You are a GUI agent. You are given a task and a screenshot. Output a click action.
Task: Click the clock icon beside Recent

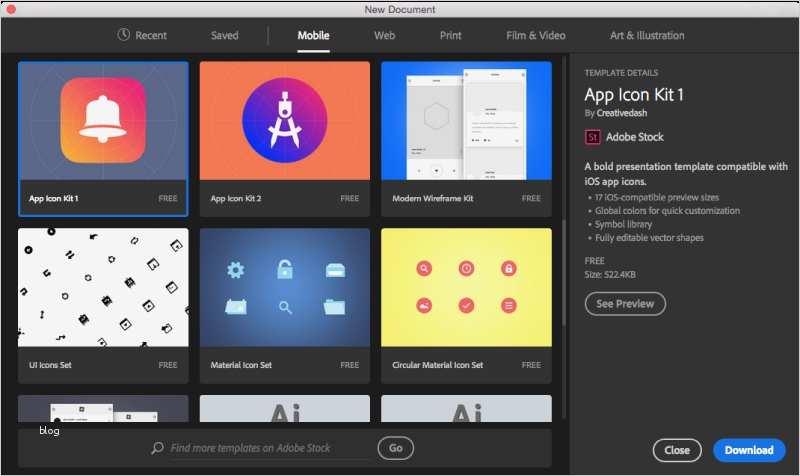coord(123,35)
